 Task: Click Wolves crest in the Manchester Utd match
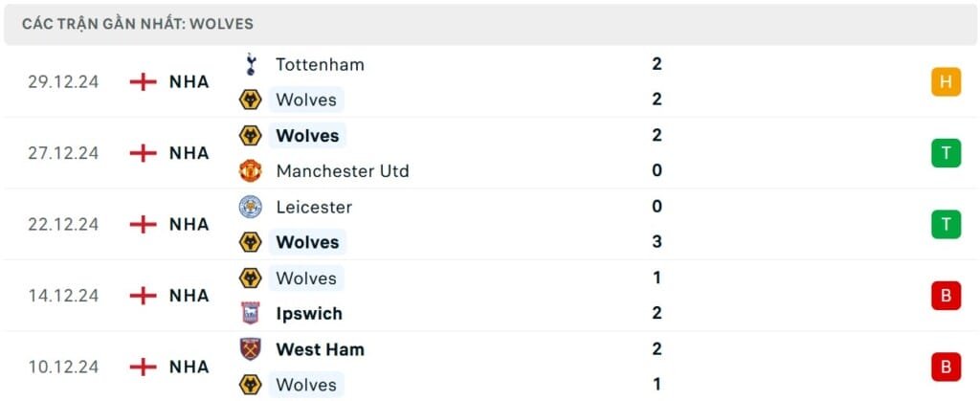point(250,136)
